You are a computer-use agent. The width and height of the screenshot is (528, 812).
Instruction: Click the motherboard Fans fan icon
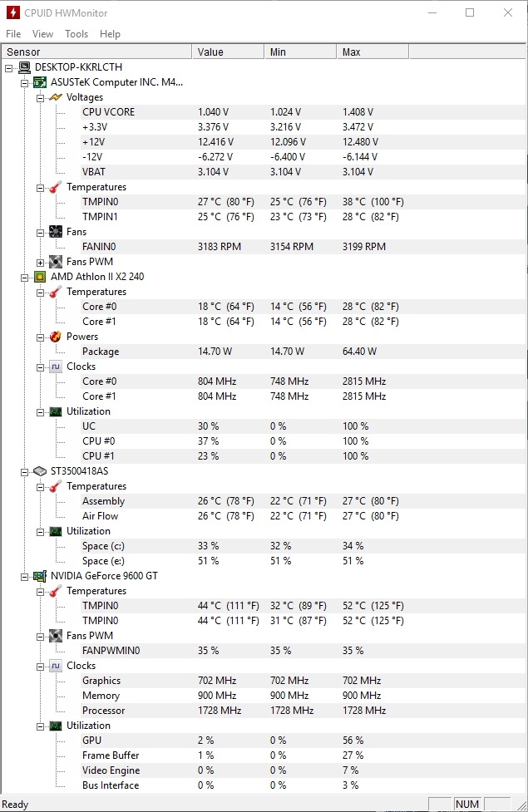56,232
